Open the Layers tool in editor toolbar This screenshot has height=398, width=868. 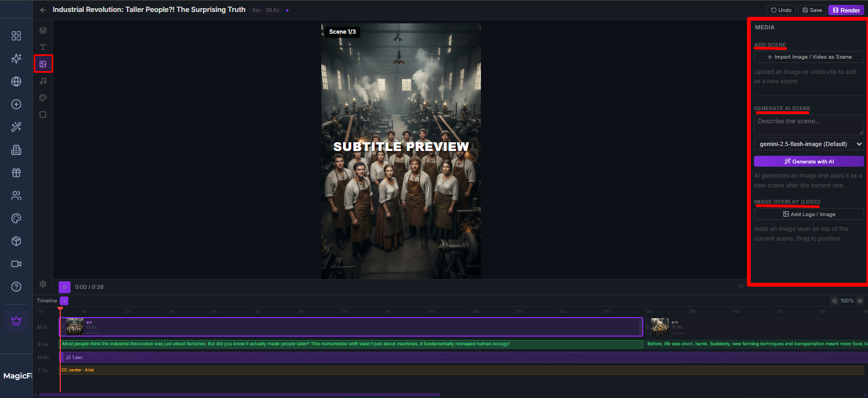43,30
